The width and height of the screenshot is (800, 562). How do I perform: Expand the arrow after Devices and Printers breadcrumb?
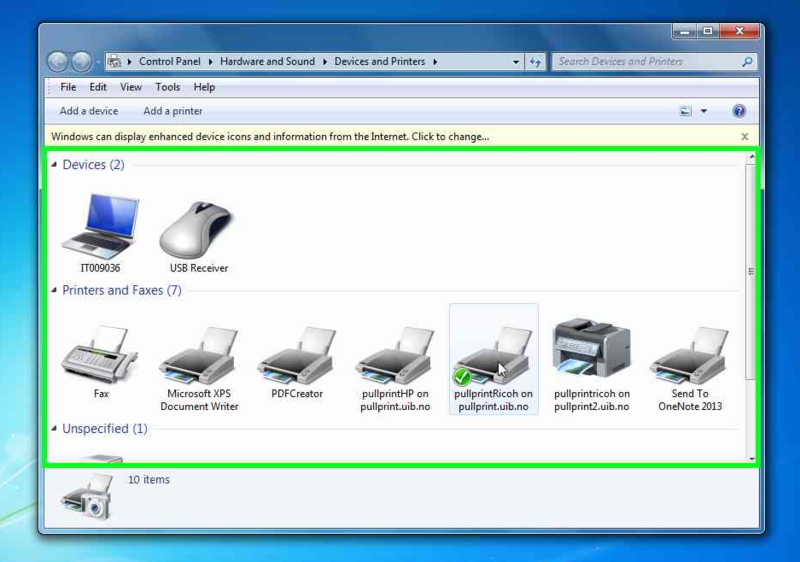click(435, 62)
